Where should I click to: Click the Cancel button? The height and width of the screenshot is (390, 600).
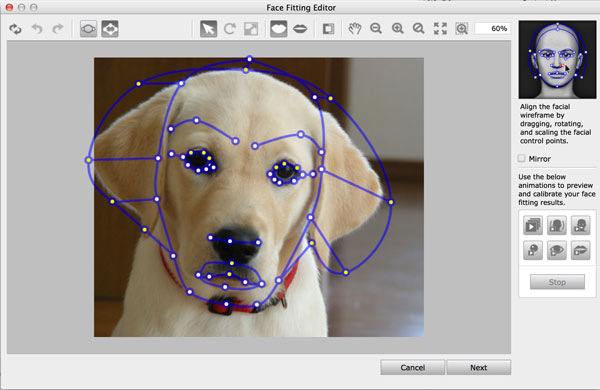pos(412,367)
